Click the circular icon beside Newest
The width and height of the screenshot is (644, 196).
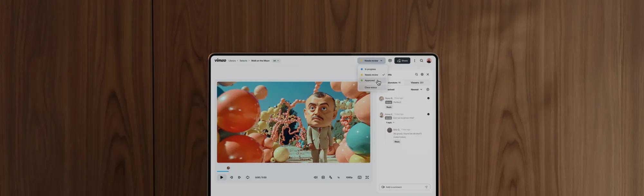click(x=428, y=90)
